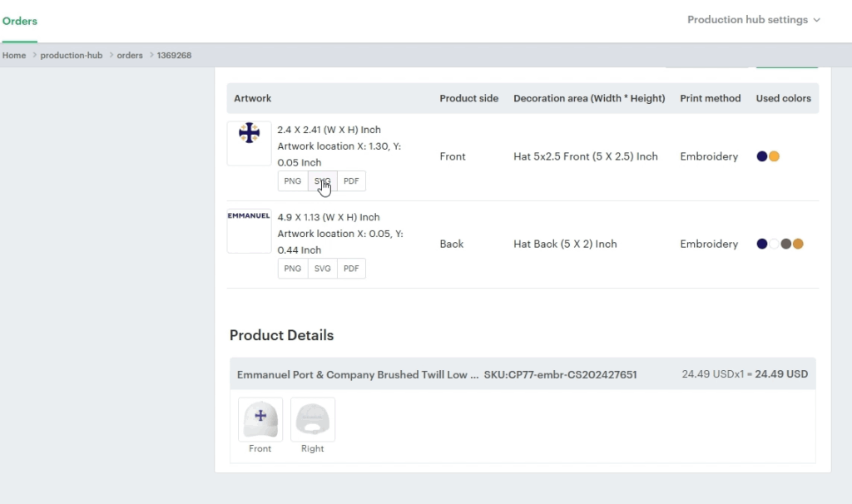Navigate to production-hub breadcrumb link
The height and width of the screenshot is (504, 852).
pyautogui.click(x=72, y=56)
